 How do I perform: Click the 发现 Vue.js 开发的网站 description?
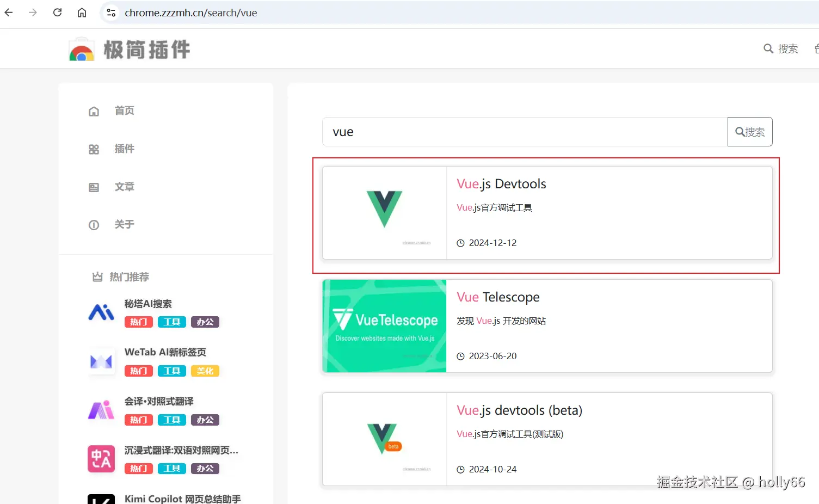[x=501, y=321]
